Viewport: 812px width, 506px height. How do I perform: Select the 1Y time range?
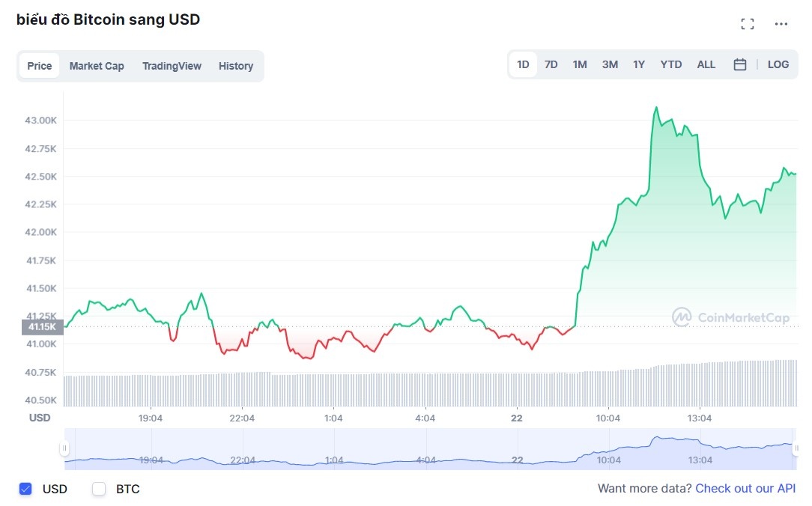point(638,64)
